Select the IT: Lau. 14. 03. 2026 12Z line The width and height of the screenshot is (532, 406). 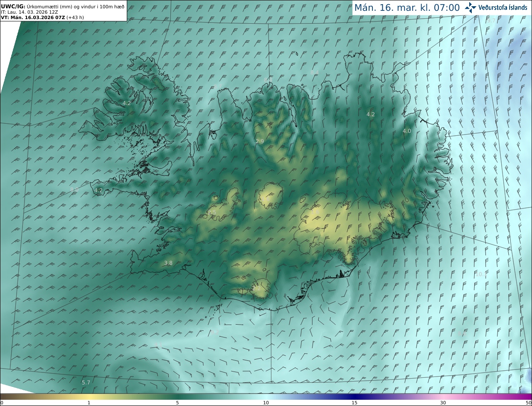coord(29,12)
